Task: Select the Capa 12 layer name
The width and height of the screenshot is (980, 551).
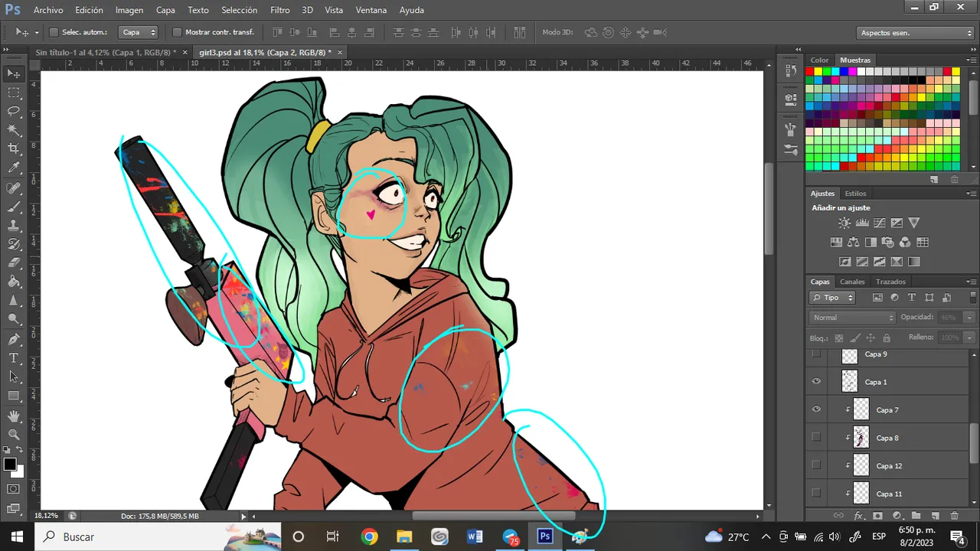Action: tap(889, 465)
